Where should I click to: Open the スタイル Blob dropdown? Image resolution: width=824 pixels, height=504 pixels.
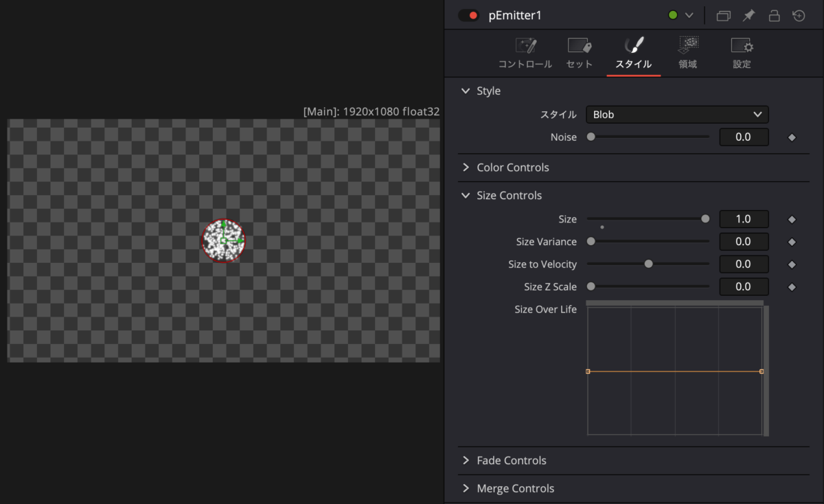click(x=677, y=115)
